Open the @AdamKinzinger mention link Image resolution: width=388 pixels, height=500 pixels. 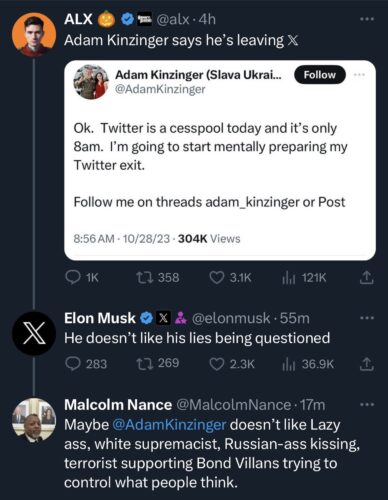[x=169, y=425]
